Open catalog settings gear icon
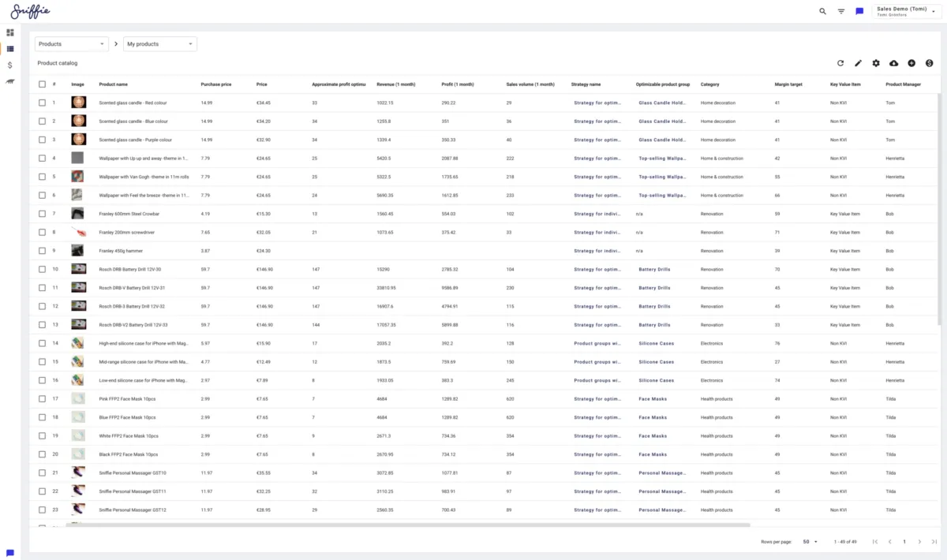Screen dimensions: 947x560 [876, 63]
